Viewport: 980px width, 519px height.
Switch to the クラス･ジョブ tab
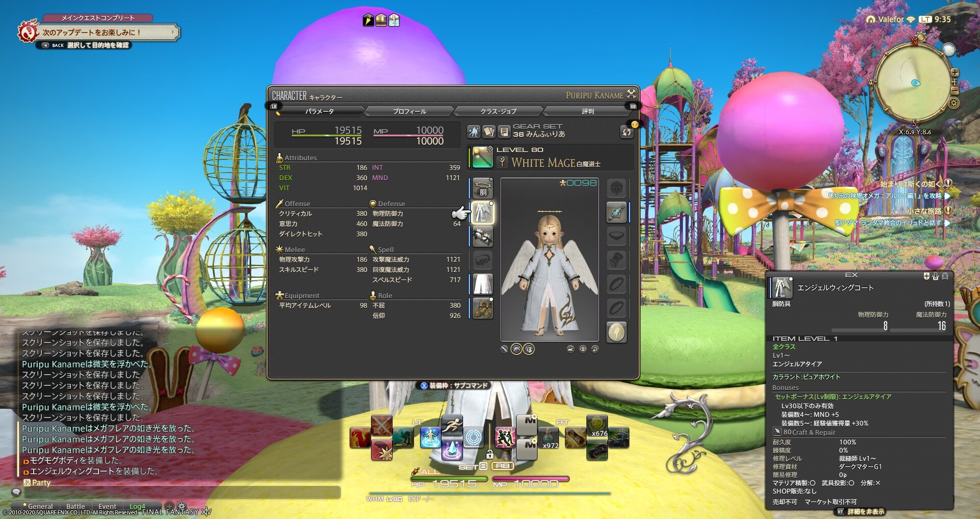tap(498, 111)
